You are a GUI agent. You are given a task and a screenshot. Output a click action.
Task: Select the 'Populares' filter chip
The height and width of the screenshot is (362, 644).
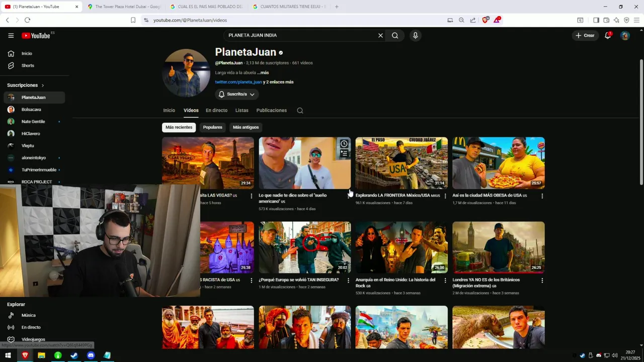(212, 127)
